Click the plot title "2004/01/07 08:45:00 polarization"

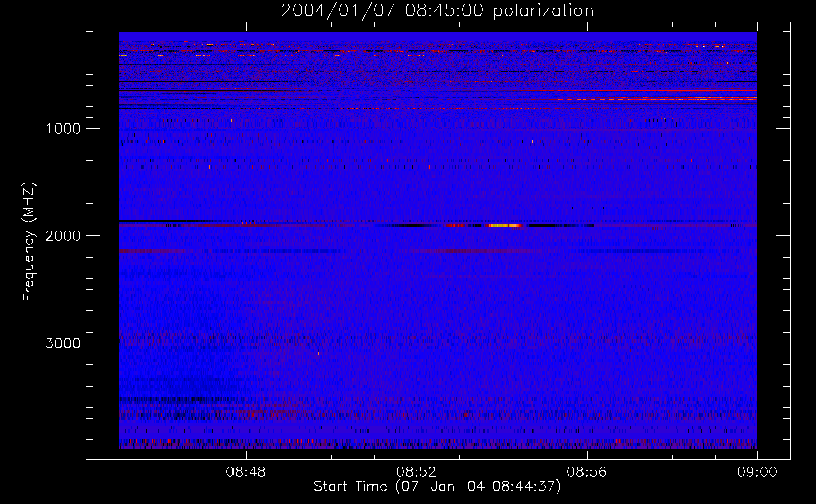(x=437, y=11)
